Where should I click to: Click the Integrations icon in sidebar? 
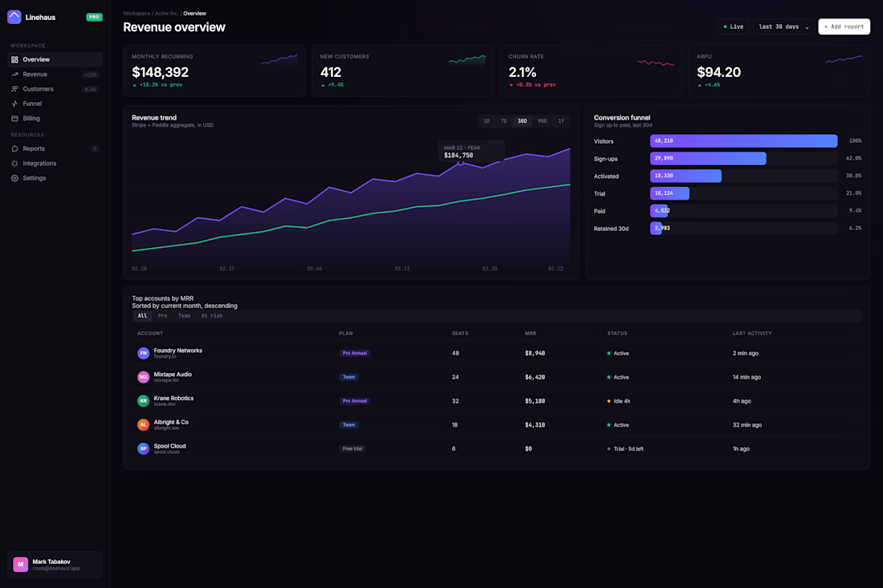pos(14,163)
